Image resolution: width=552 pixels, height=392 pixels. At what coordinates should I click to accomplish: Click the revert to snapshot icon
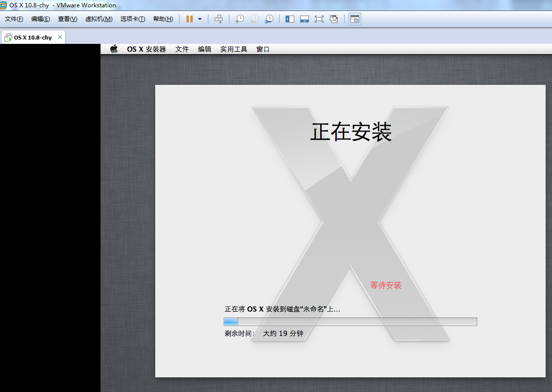click(254, 19)
